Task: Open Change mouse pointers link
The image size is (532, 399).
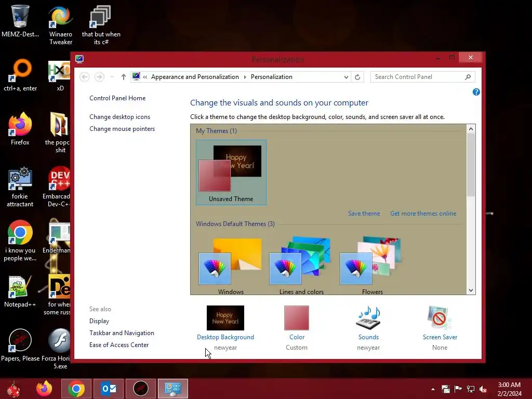Action: click(x=122, y=129)
